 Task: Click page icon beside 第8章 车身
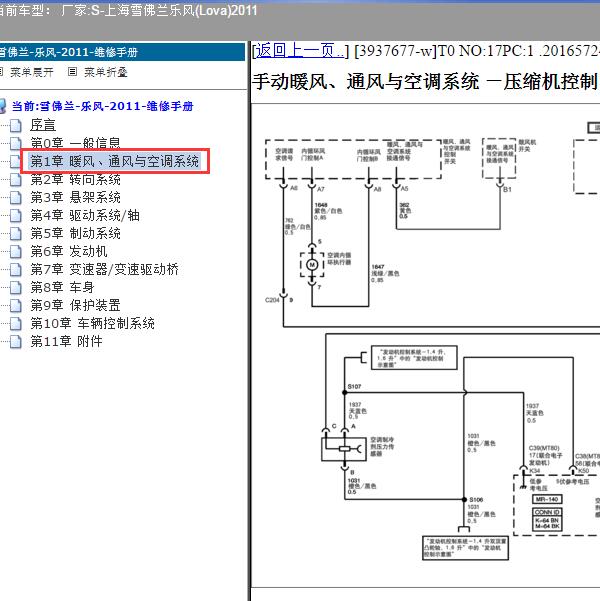point(16,287)
